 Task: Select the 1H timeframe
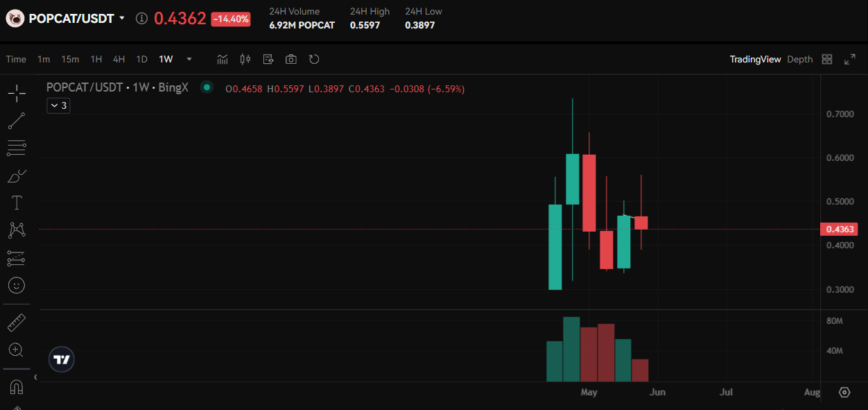click(96, 60)
